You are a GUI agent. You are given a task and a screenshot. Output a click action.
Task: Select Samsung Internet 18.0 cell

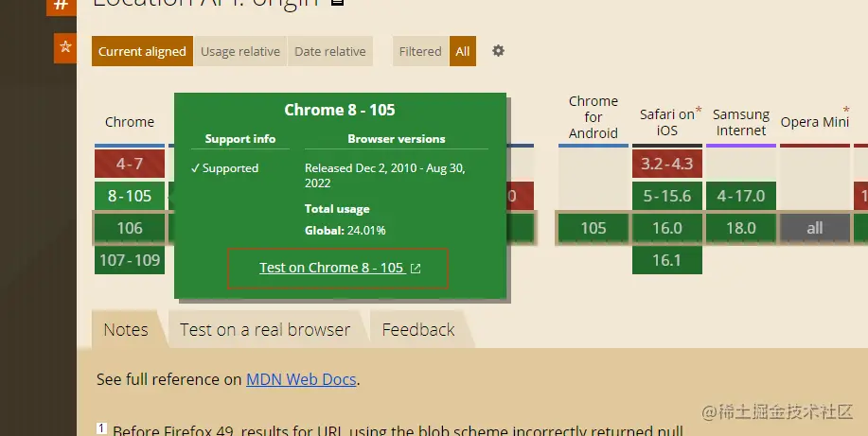[x=741, y=228]
